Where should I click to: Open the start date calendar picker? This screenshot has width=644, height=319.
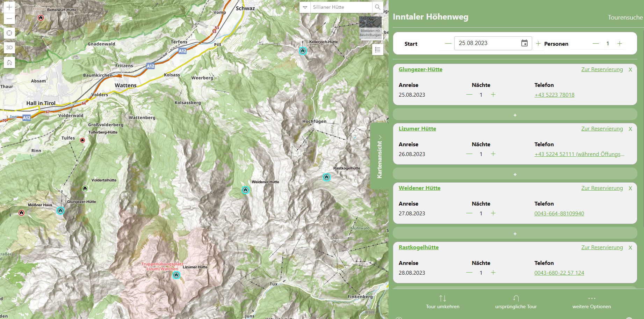(x=524, y=43)
